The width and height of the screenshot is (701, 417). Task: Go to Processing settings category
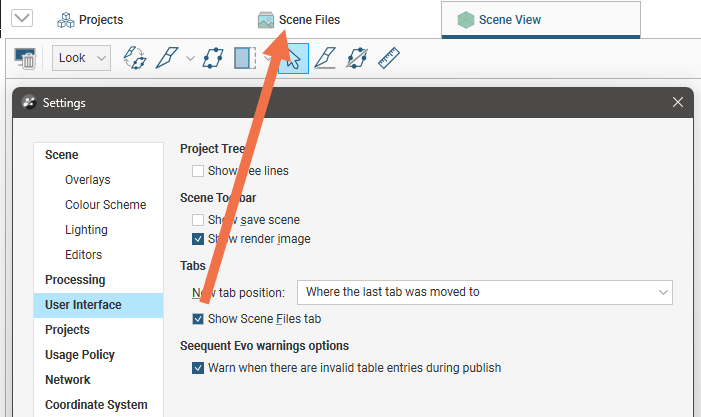point(75,280)
